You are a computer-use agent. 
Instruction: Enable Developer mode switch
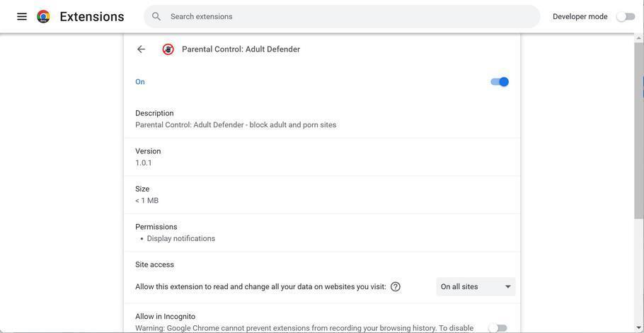coord(626,16)
